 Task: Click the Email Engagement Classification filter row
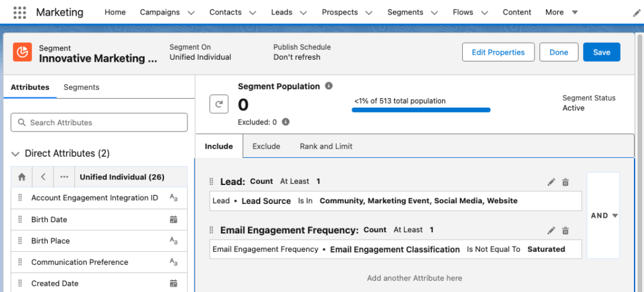click(396, 249)
